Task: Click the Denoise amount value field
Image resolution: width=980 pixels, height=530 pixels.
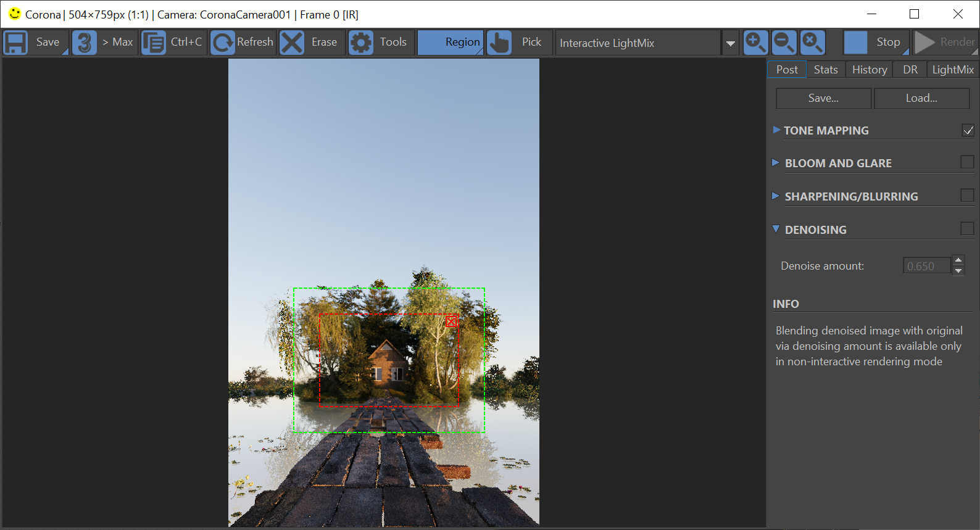Action: (927, 266)
